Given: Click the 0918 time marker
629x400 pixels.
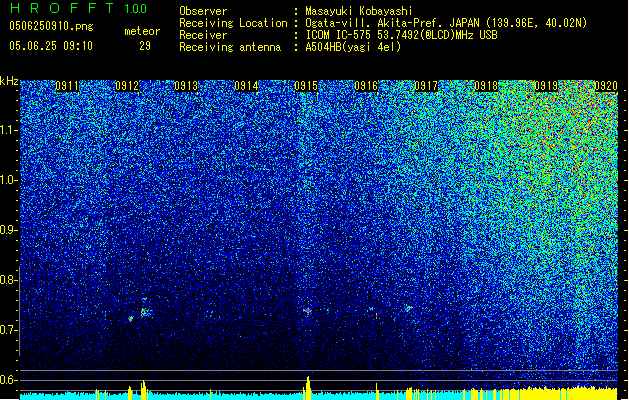Looking at the screenshot, I should click(x=486, y=86).
